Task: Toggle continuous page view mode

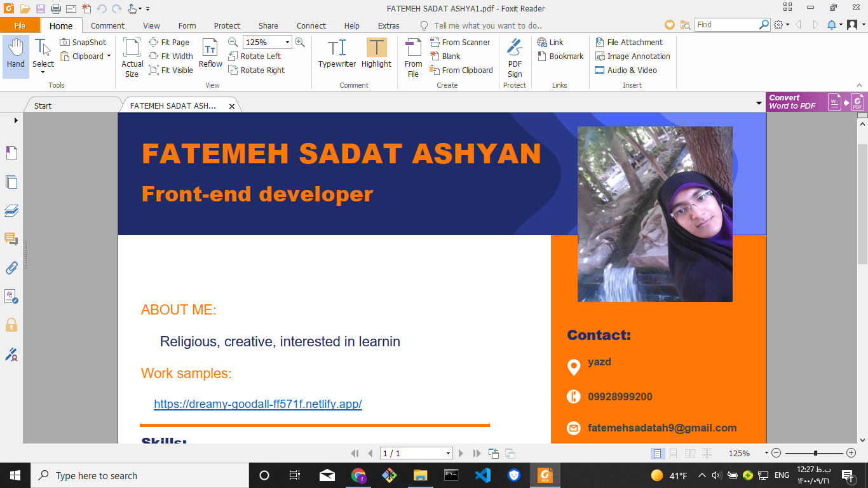Action: pos(674,454)
